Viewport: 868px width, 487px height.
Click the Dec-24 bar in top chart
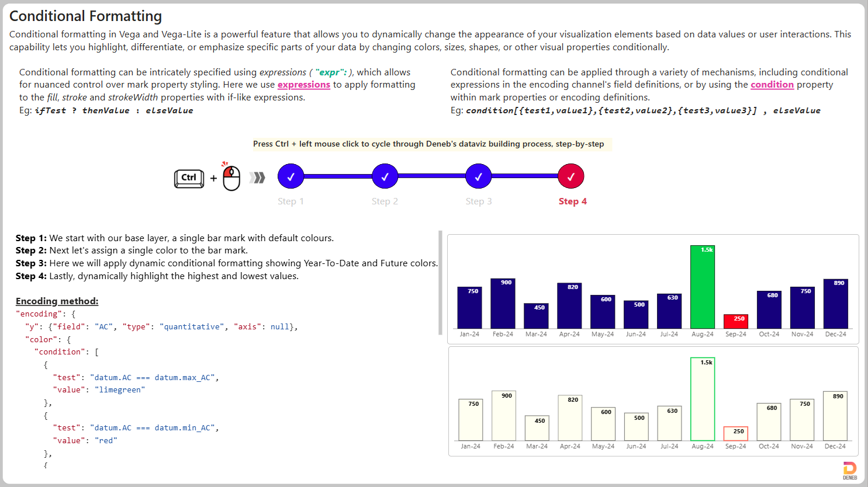pos(835,304)
